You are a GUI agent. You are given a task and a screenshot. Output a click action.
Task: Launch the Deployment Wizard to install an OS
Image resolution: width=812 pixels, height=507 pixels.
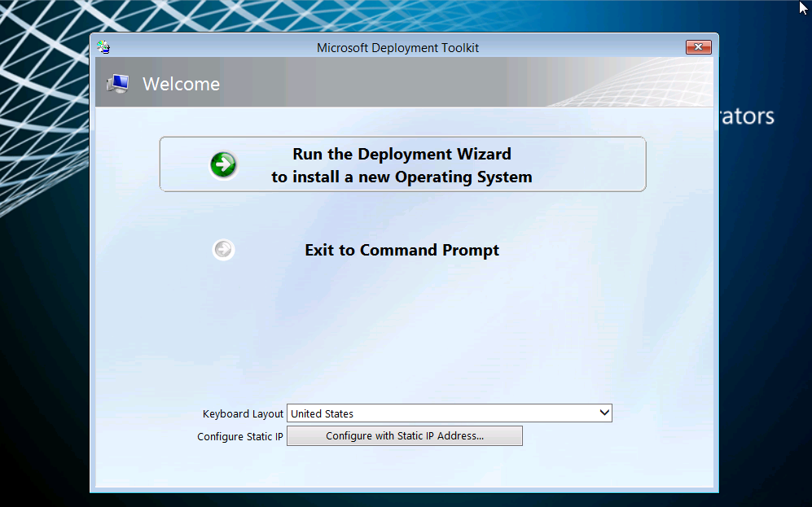click(402, 164)
